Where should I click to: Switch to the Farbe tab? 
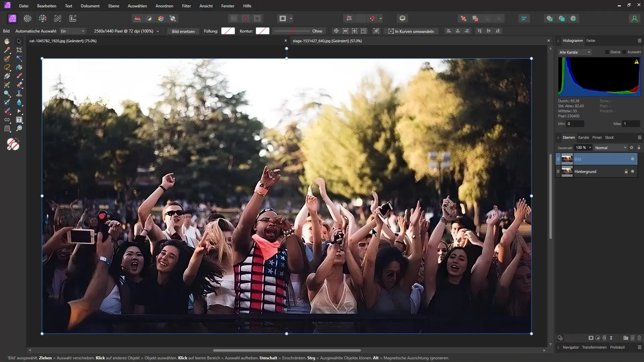coord(591,41)
